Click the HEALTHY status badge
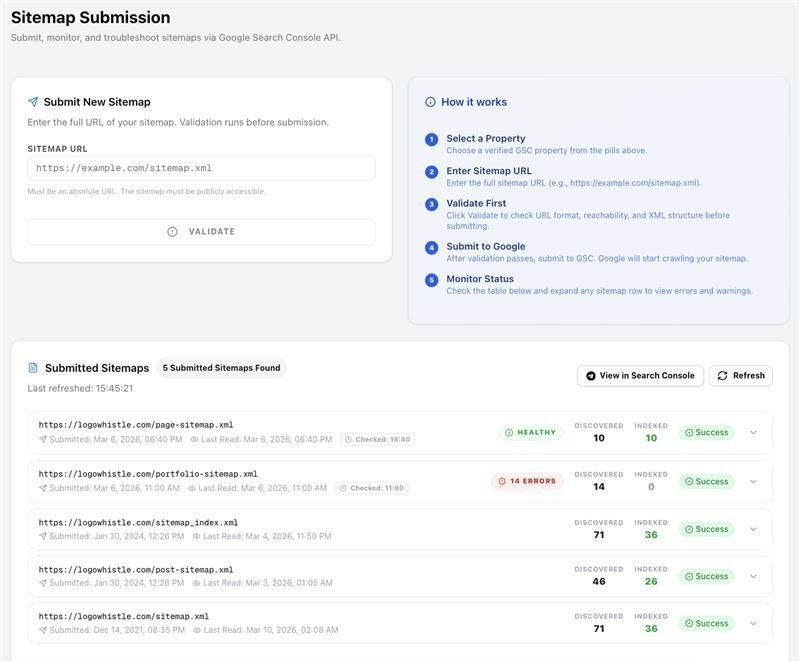Image resolution: width=800 pixels, height=662 pixels. [x=529, y=431]
